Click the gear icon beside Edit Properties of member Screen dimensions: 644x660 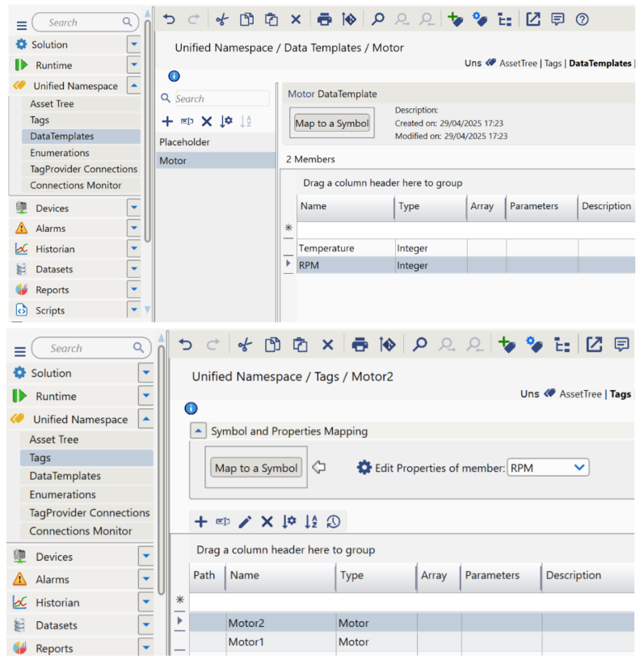point(364,468)
